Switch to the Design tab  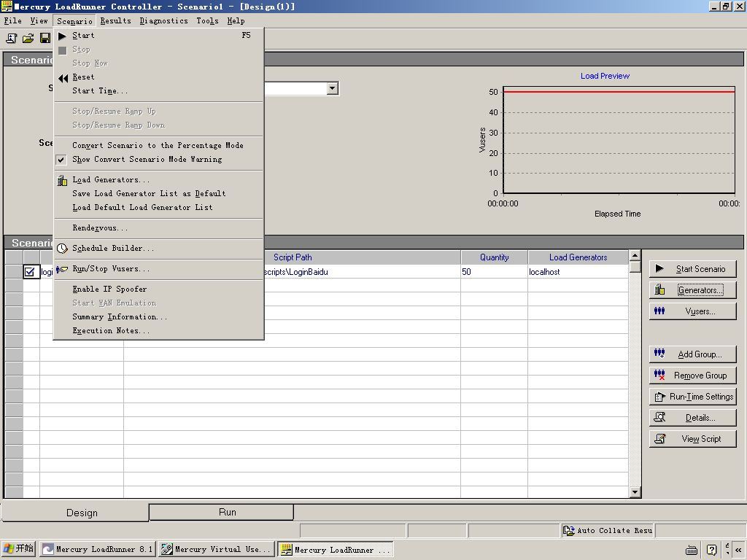pos(75,513)
